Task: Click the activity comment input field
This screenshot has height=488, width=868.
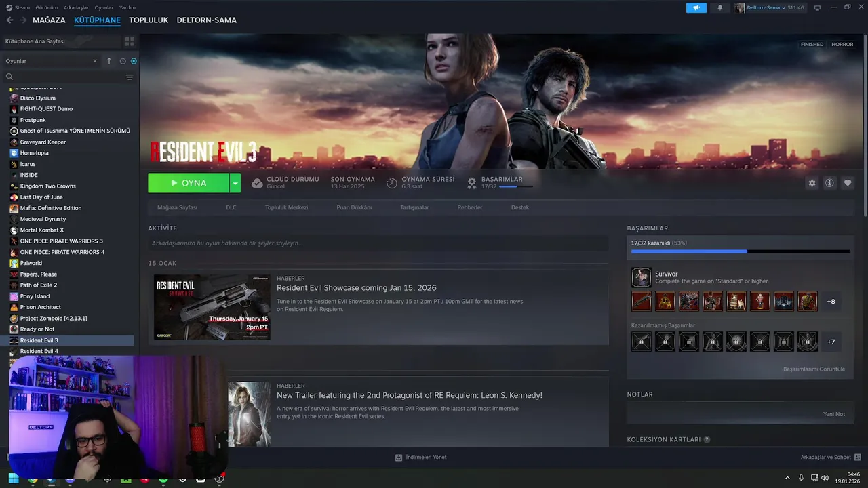Action: [x=378, y=243]
